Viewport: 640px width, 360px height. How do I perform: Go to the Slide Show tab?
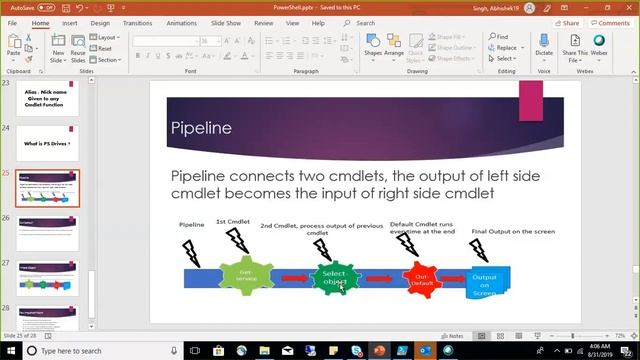pyautogui.click(x=226, y=23)
